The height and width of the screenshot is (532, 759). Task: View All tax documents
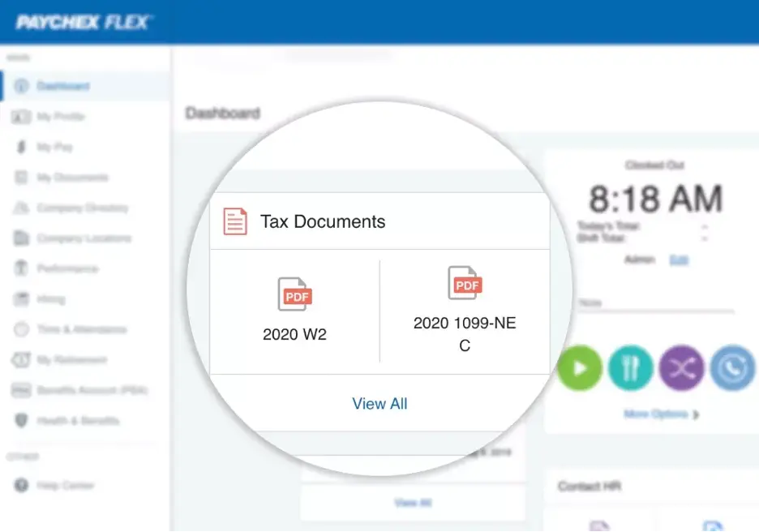(x=379, y=404)
